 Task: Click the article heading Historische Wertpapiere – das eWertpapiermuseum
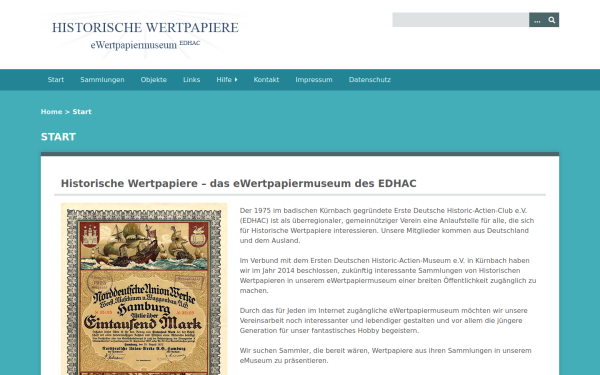[x=238, y=183]
